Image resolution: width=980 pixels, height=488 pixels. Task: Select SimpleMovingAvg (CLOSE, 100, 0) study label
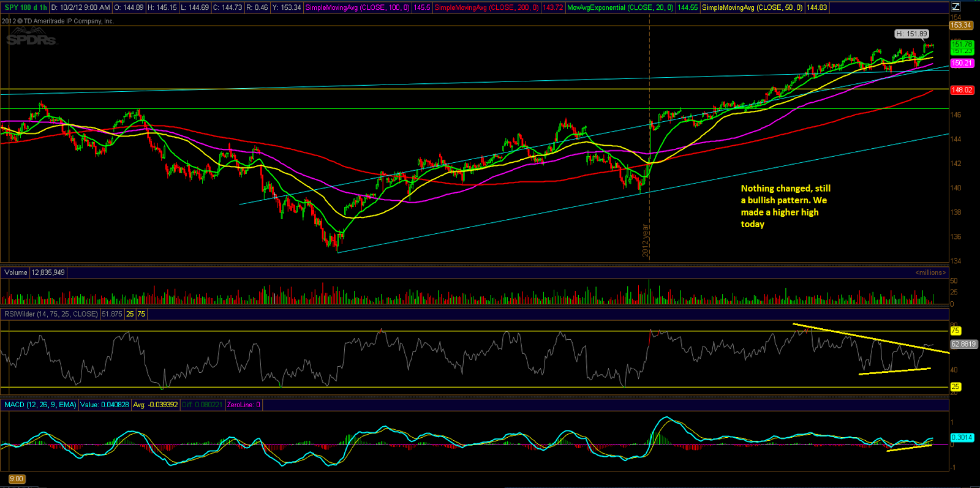point(358,7)
